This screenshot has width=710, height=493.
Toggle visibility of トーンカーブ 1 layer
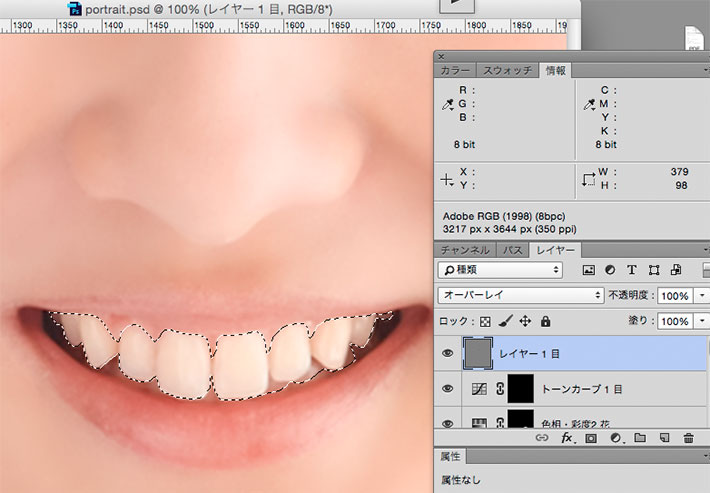click(x=448, y=389)
